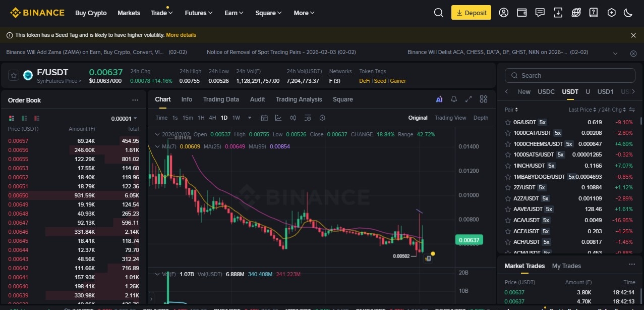Go to Buy Crypto page
Viewport: 644px width, 310px height.
91,13
